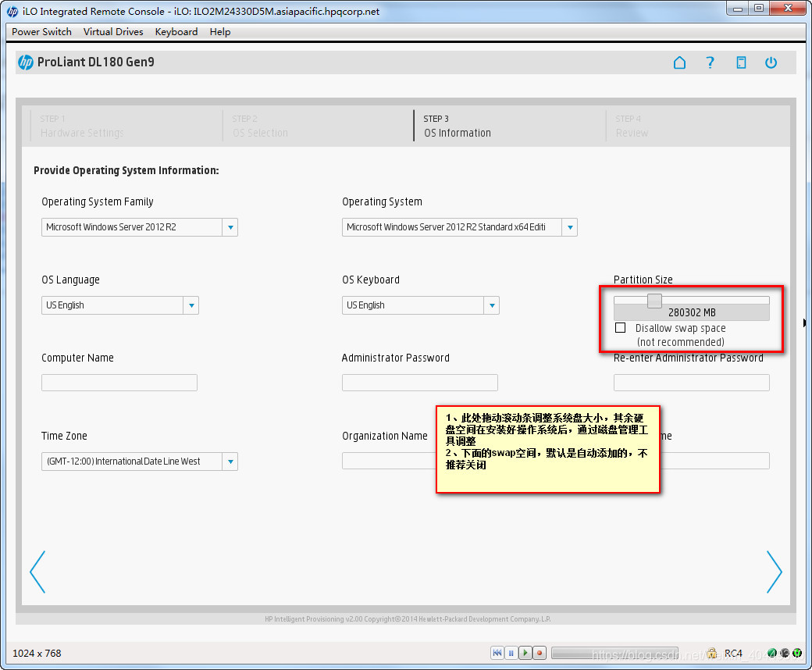Continue to next step with right arrow

[x=775, y=572]
